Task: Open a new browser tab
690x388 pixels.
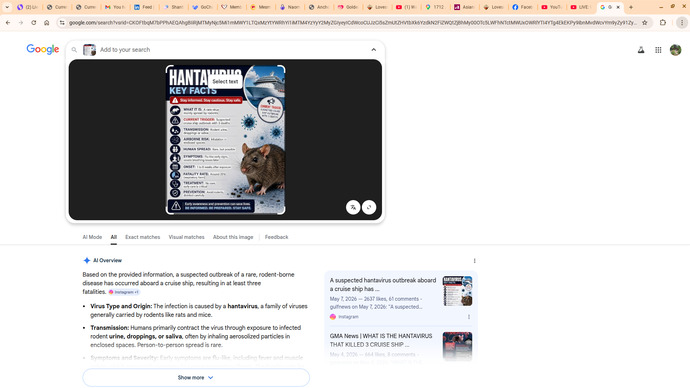Action: [631, 7]
